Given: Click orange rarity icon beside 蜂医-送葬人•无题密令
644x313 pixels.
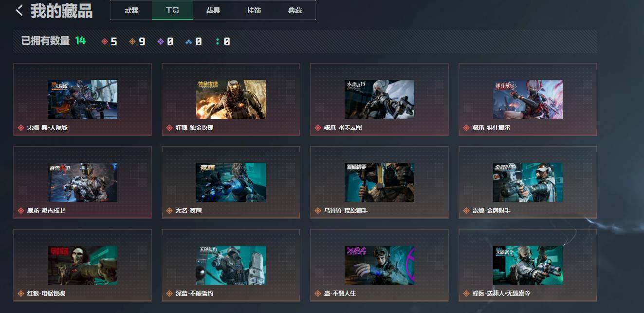Looking at the screenshot, I should 466,293.
